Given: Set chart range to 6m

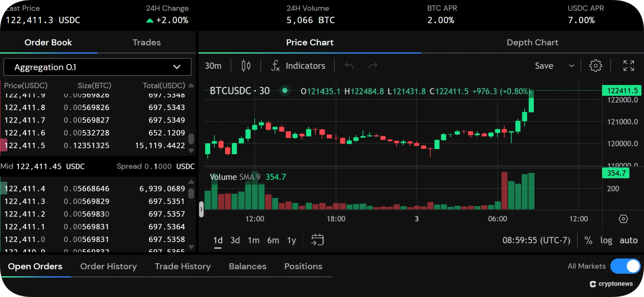Looking at the screenshot, I should point(273,240).
